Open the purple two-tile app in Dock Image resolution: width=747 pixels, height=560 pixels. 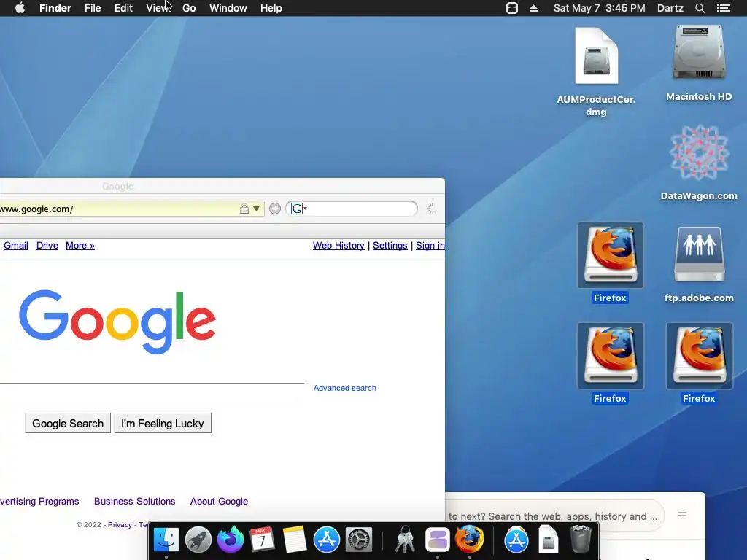(x=438, y=540)
